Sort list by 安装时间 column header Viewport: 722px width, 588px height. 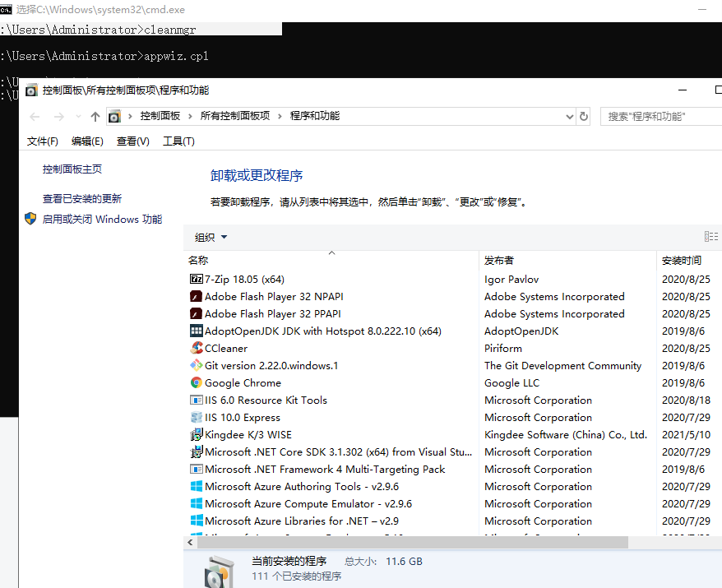pyautogui.click(x=689, y=260)
